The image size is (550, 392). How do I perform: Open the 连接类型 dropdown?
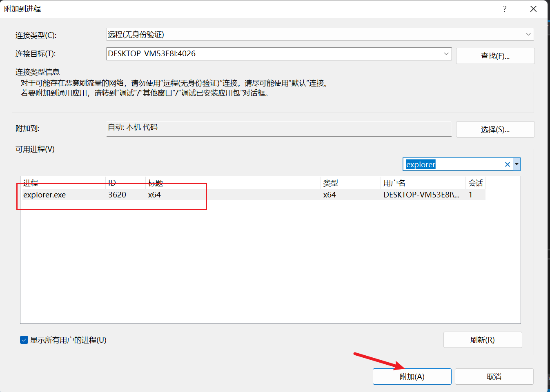[x=528, y=34]
